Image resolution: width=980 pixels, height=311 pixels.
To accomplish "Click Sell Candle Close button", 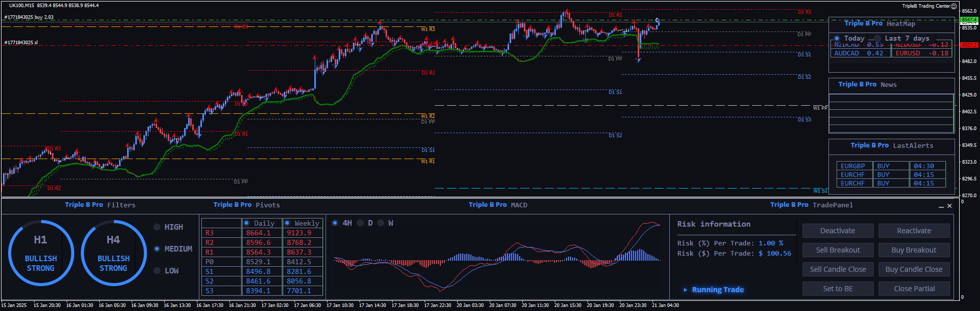I will (838, 269).
